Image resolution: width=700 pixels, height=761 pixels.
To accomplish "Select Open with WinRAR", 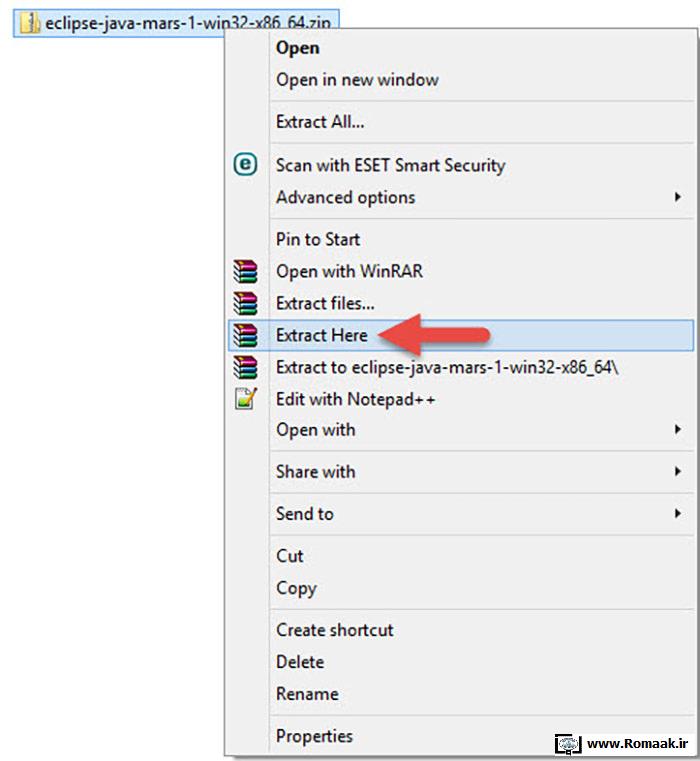I will pos(460,271).
